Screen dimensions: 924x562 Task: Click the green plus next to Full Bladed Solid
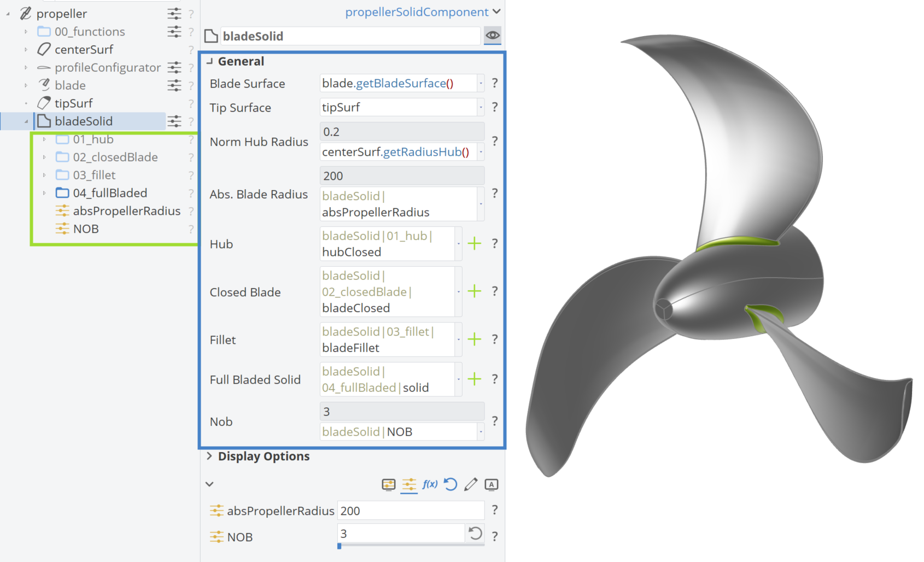[x=474, y=379]
